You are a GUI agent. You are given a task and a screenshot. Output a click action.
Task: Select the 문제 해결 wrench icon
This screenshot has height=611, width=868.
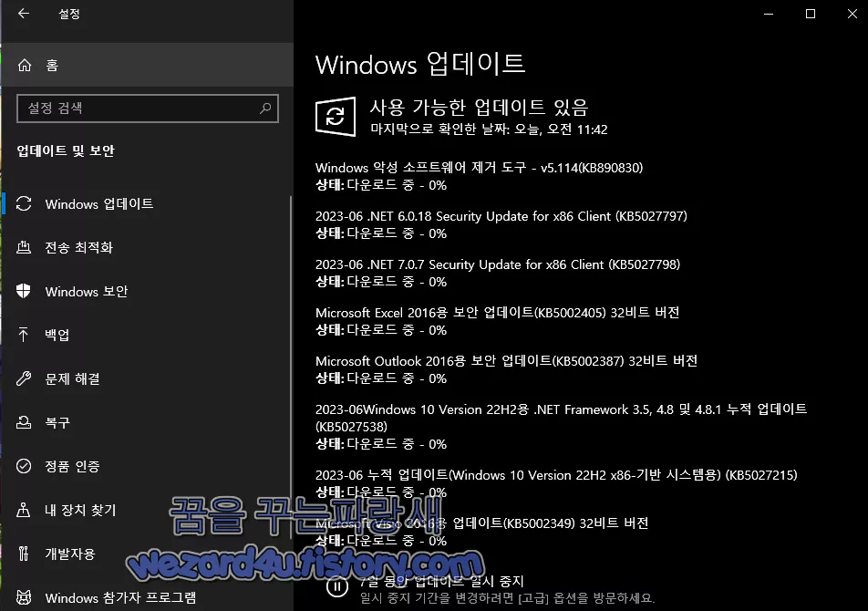click(x=24, y=378)
